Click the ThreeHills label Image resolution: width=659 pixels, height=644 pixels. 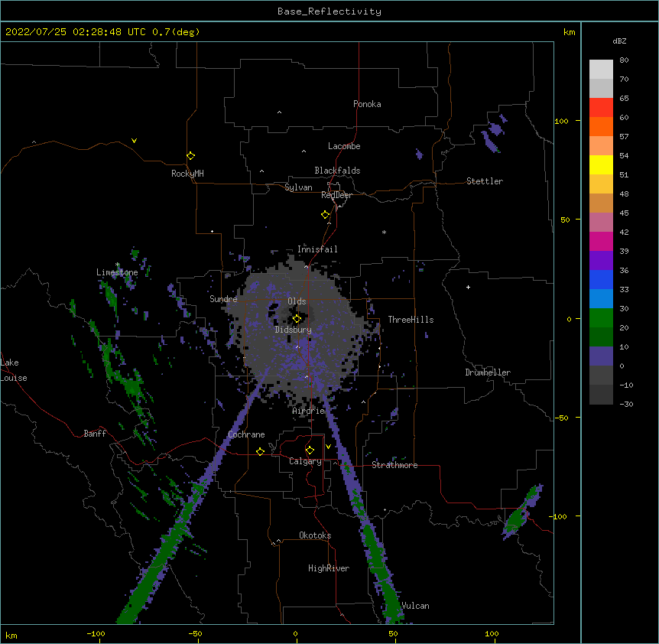411,320
